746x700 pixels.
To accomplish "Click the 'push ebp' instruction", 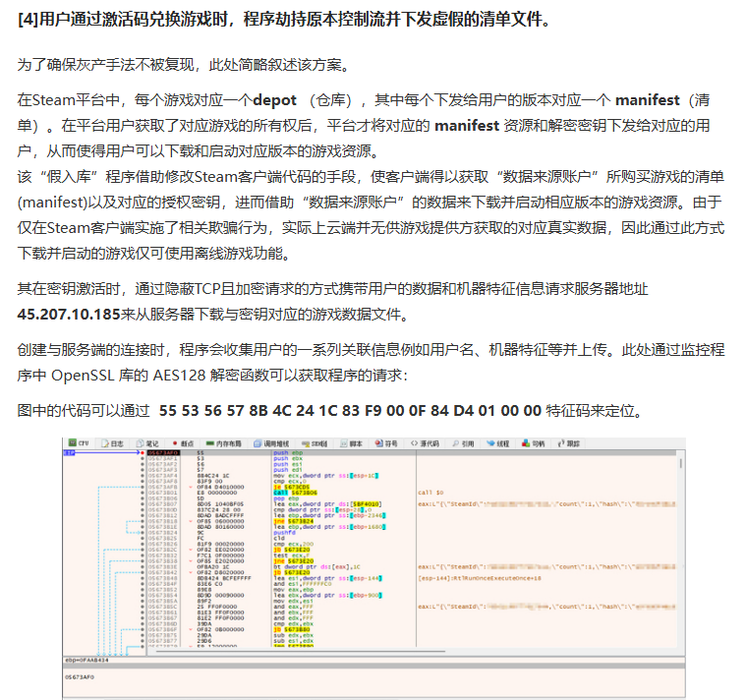I will point(288,452).
